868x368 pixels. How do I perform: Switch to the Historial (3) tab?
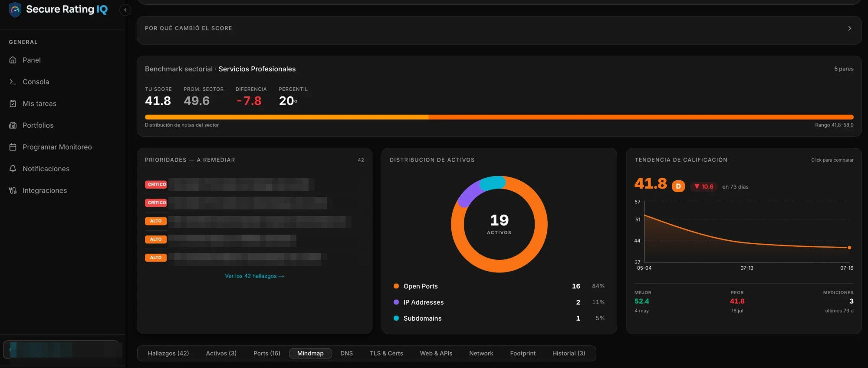coord(569,353)
